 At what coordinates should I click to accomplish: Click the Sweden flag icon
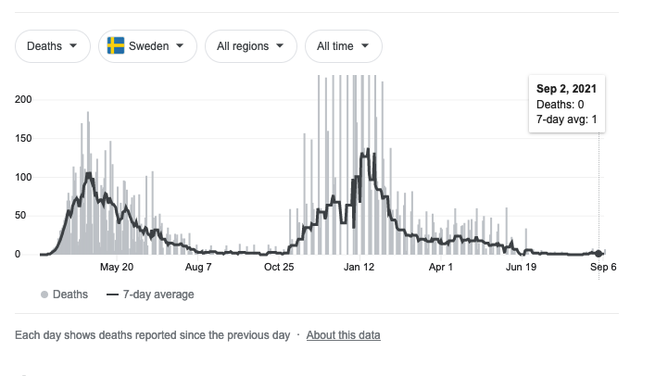pyautogui.click(x=115, y=46)
